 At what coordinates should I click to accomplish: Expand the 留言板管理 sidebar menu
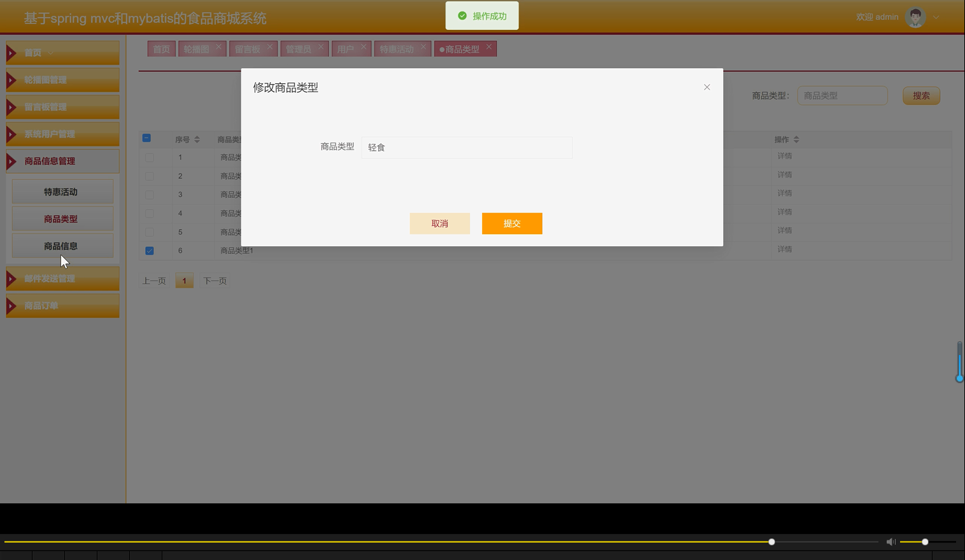tap(62, 107)
